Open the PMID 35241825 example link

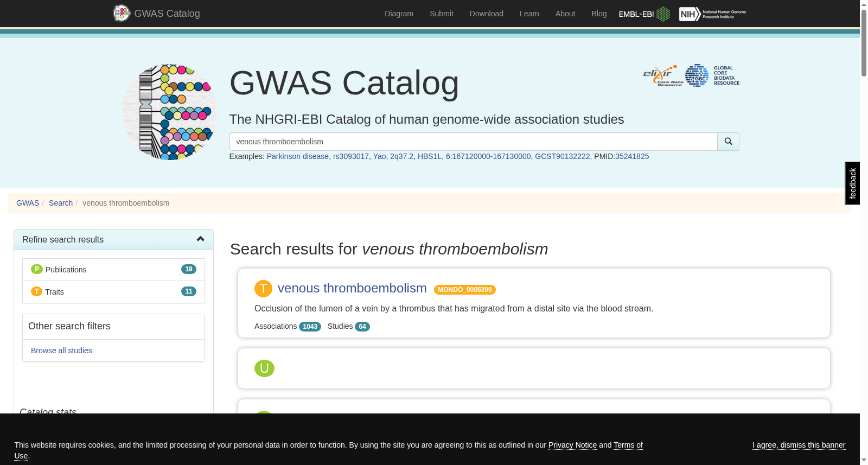point(632,156)
